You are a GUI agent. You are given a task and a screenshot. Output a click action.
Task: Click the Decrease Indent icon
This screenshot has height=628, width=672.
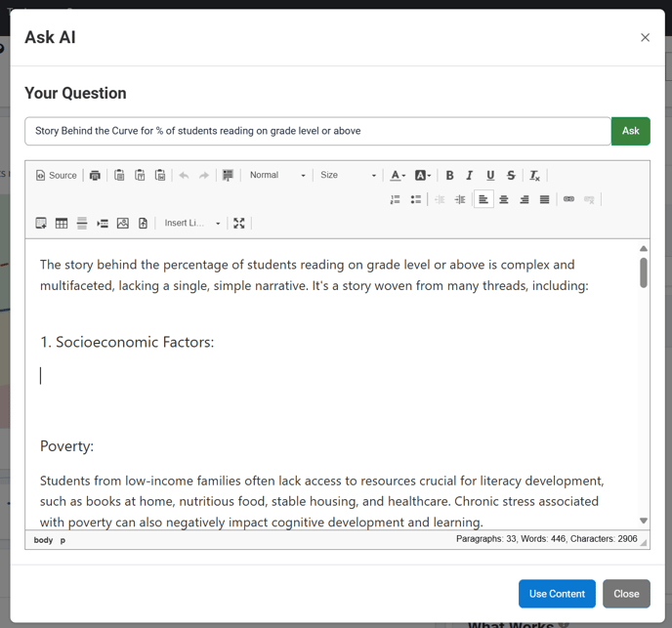(440, 199)
